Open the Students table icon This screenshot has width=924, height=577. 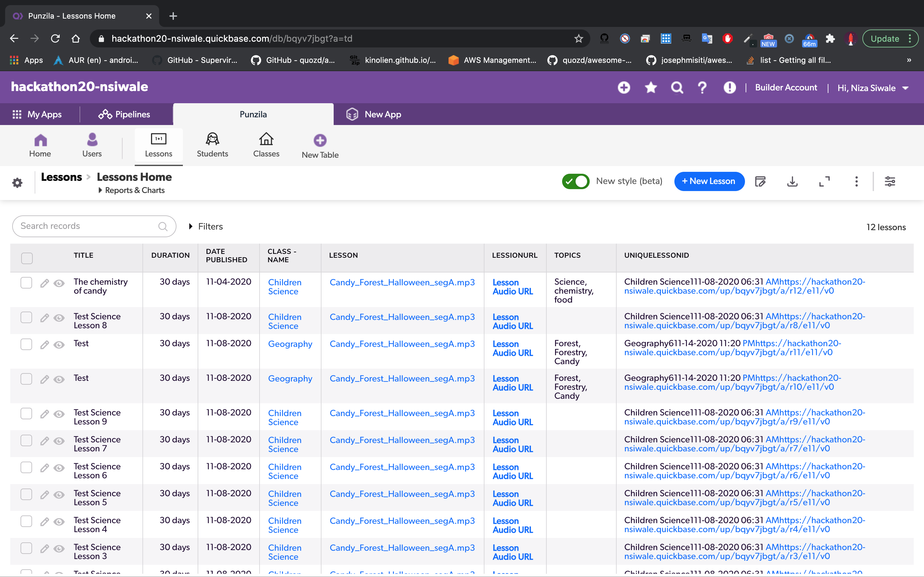212,139
